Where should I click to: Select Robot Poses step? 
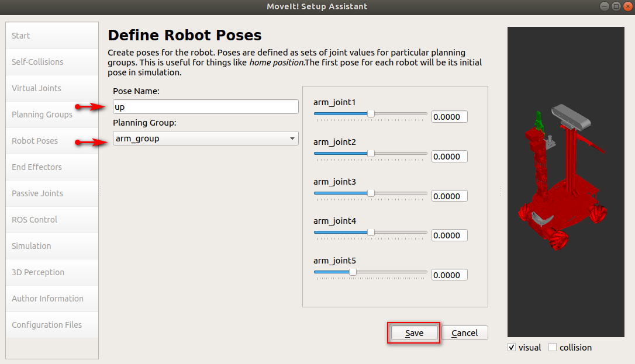pos(52,141)
